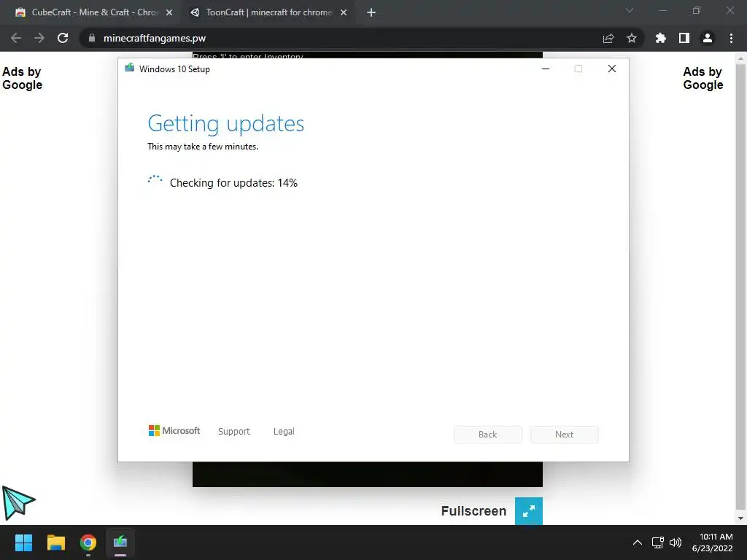Close the ToonCraft tab
This screenshot has height=560, width=747.
[344, 12]
